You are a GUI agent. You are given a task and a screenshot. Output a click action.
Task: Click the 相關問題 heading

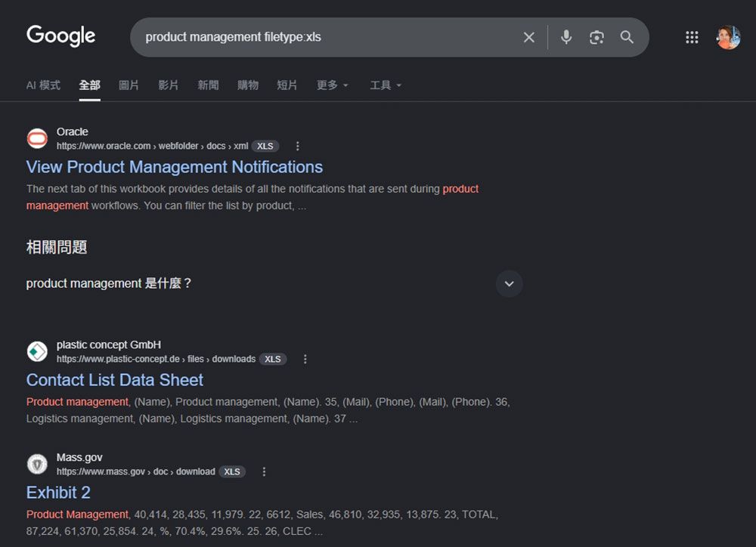pyautogui.click(x=57, y=247)
